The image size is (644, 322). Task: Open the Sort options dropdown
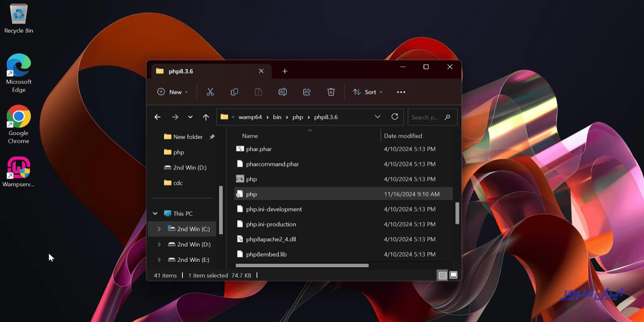click(x=368, y=92)
